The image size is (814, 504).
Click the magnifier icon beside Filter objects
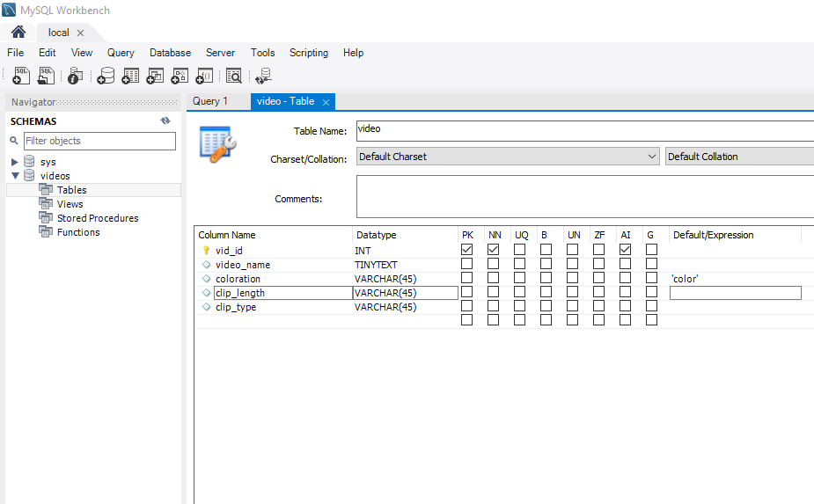pyautogui.click(x=14, y=141)
